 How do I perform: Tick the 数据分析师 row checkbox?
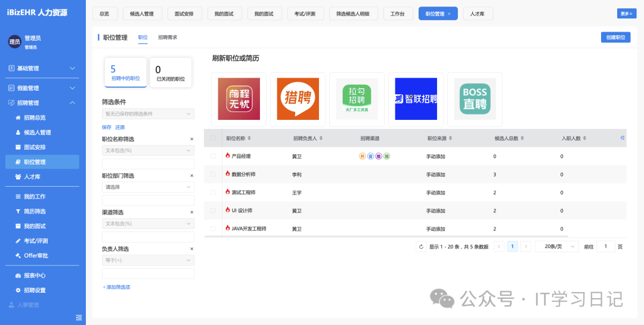tap(213, 174)
